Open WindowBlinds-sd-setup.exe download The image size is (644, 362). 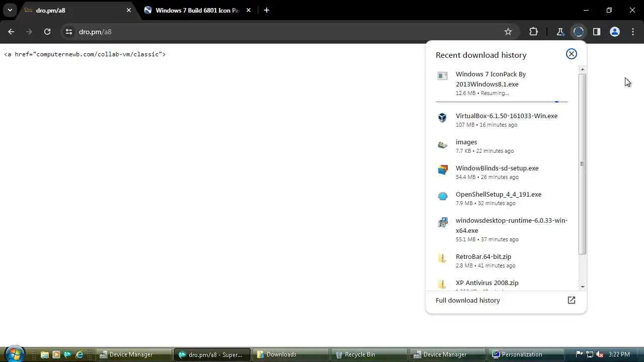click(502, 172)
